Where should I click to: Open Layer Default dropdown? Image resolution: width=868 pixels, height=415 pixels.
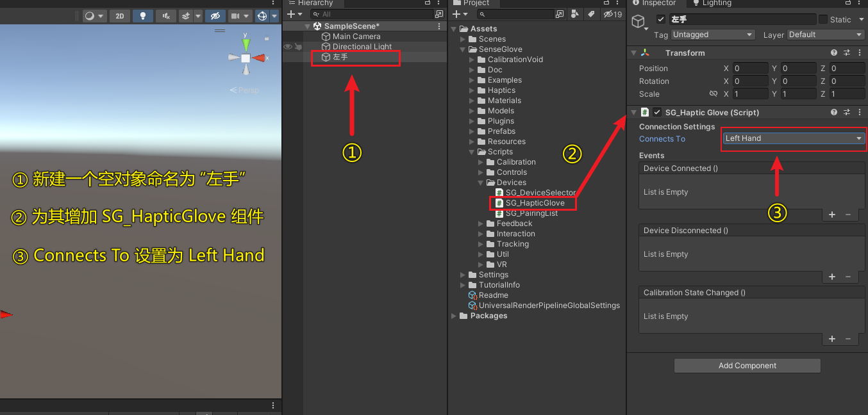pos(826,35)
